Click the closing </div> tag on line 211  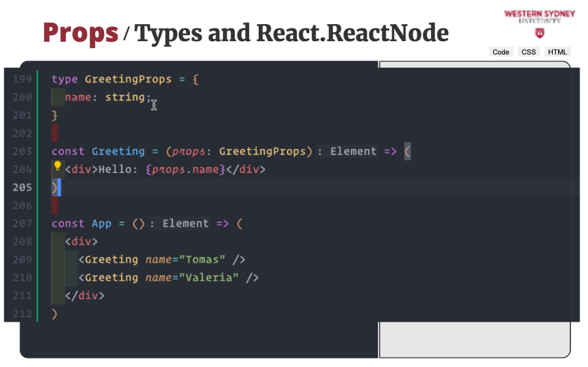tap(85, 295)
